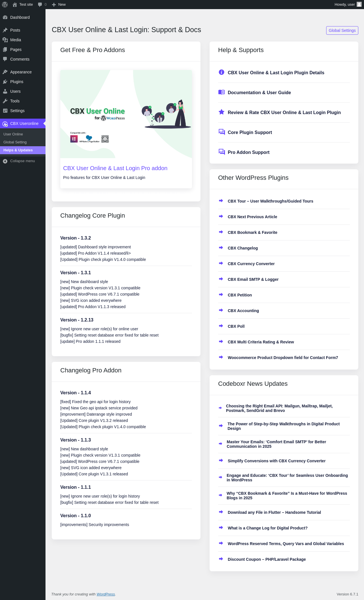Image resolution: width=364 pixels, height=600 pixels.
Task: Open the CBX Accounting plugin link
Action: [243, 311]
